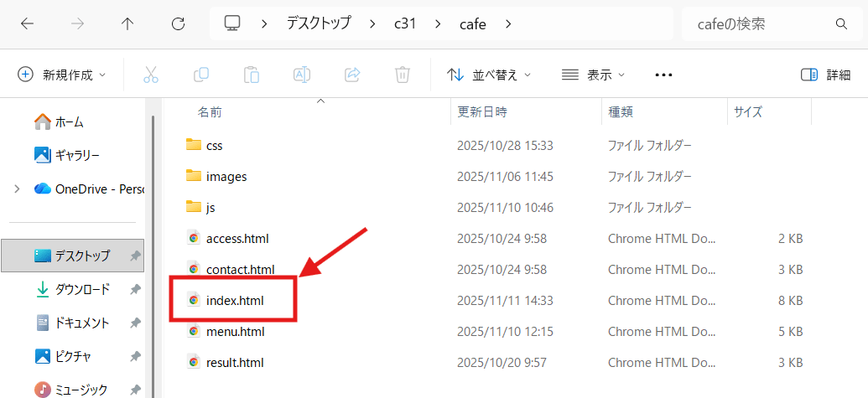
Task: Open the three-dots more options menu
Action: click(663, 75)
